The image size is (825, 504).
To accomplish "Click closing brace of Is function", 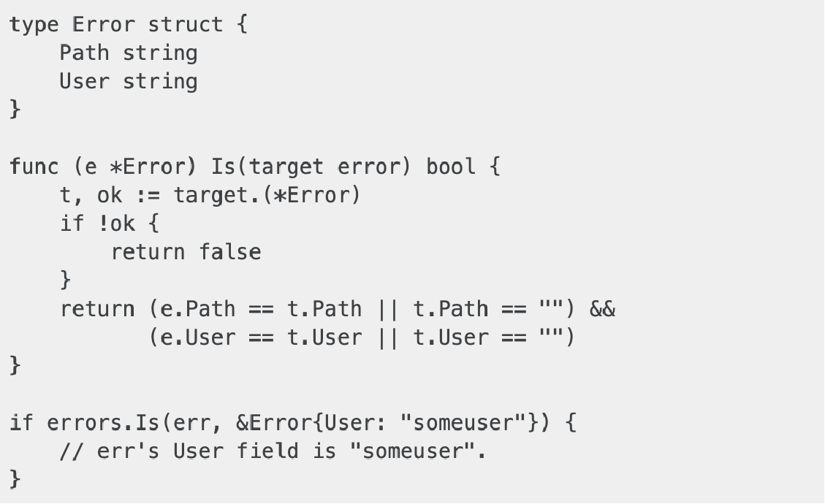I will click(x=15, y=366).
